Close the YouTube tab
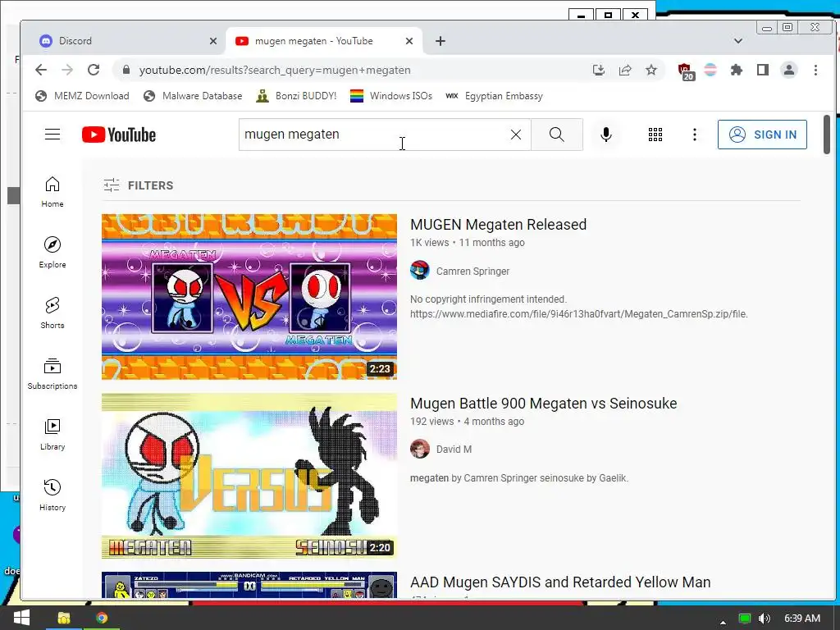 tap(409, 41)
